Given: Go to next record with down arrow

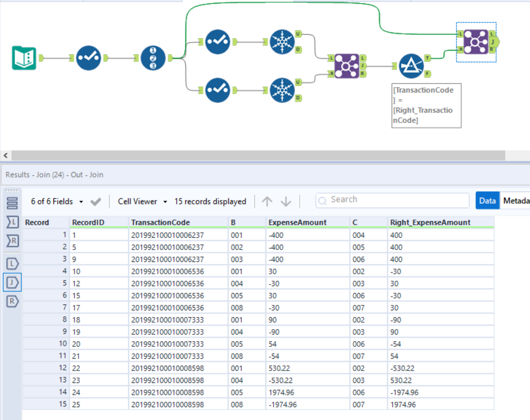Looking at the screenshot, I should 286,202.
